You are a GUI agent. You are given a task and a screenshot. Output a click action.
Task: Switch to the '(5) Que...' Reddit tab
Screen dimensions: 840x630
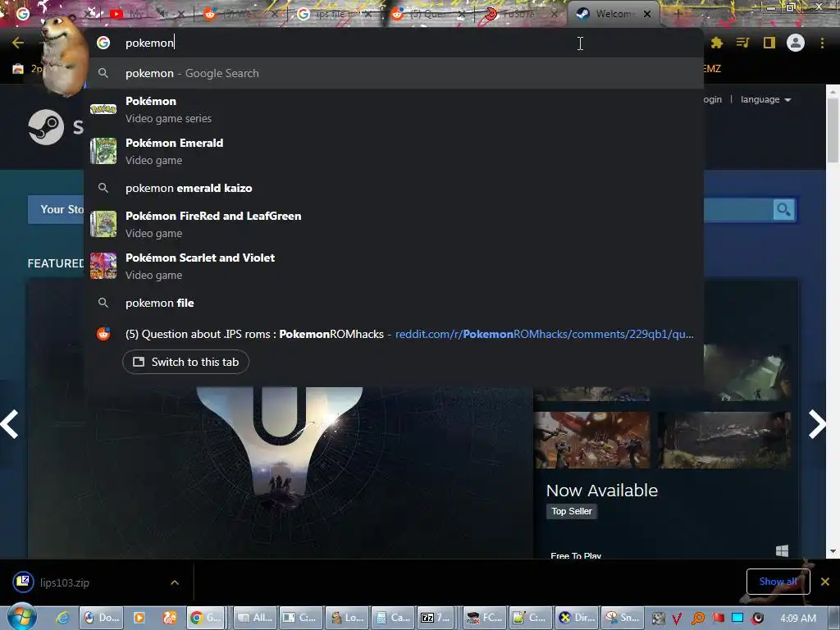click(x=428, y=15)
